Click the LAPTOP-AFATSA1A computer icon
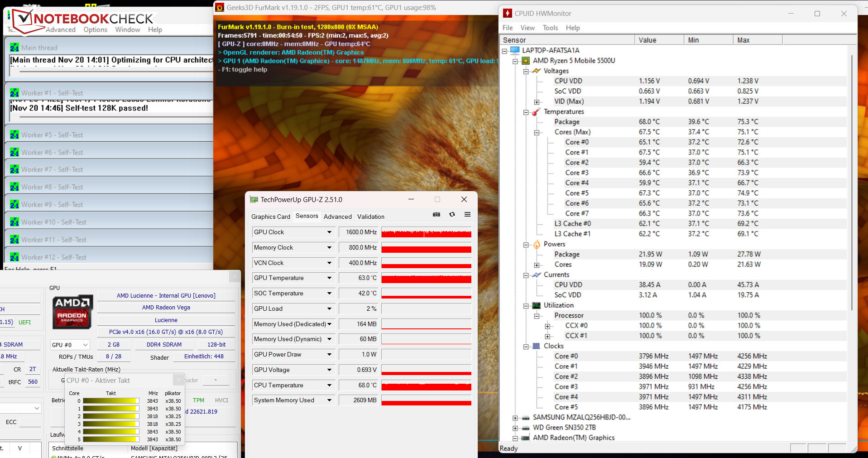Image resolution: width=868 pixels, height=458 pixels. coord(515,50)
